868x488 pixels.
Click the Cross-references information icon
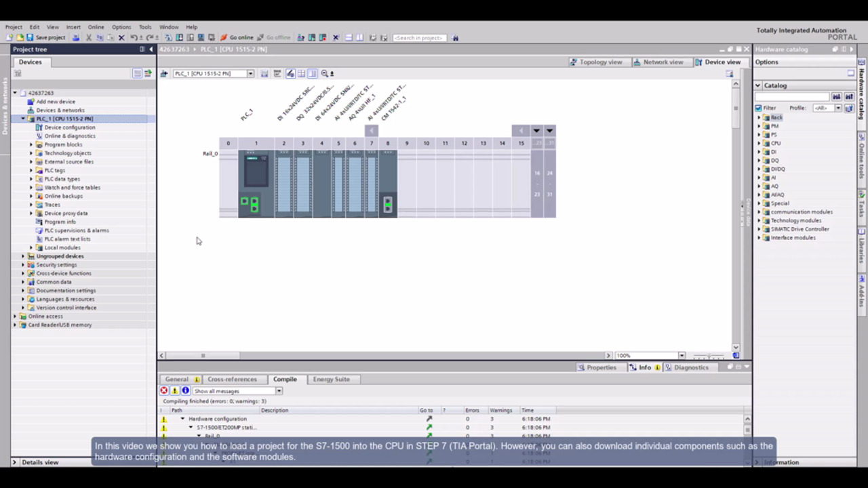coord(232,379)
